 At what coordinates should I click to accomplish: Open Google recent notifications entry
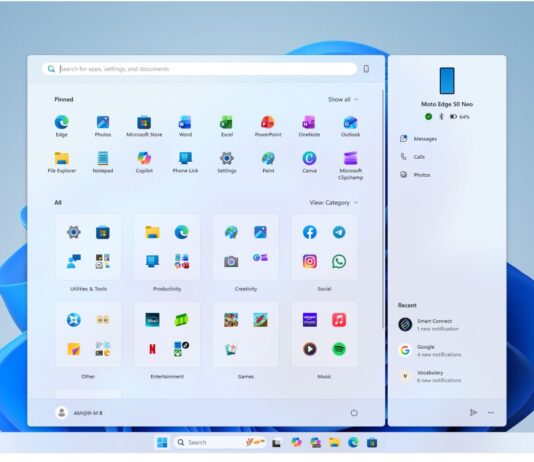(430, 350)
